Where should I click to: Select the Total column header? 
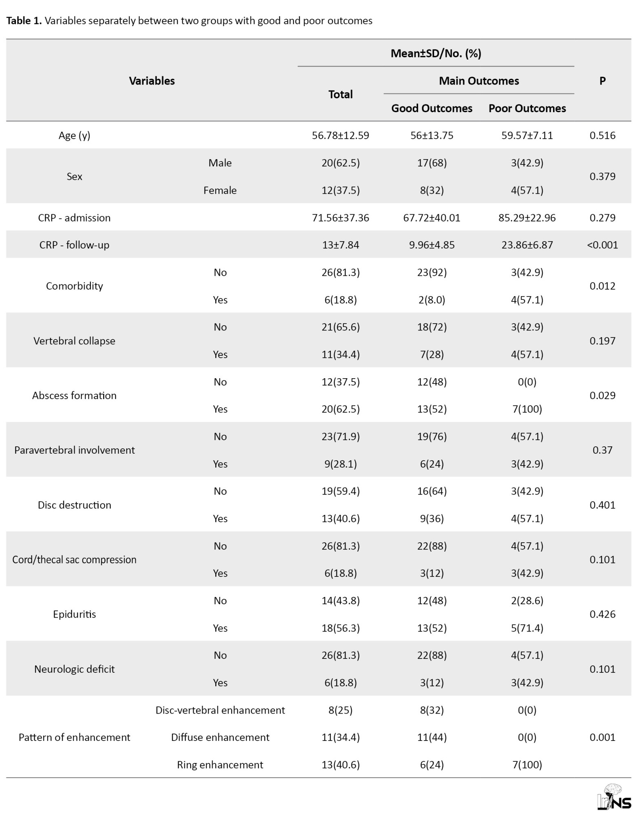(341, 95)
